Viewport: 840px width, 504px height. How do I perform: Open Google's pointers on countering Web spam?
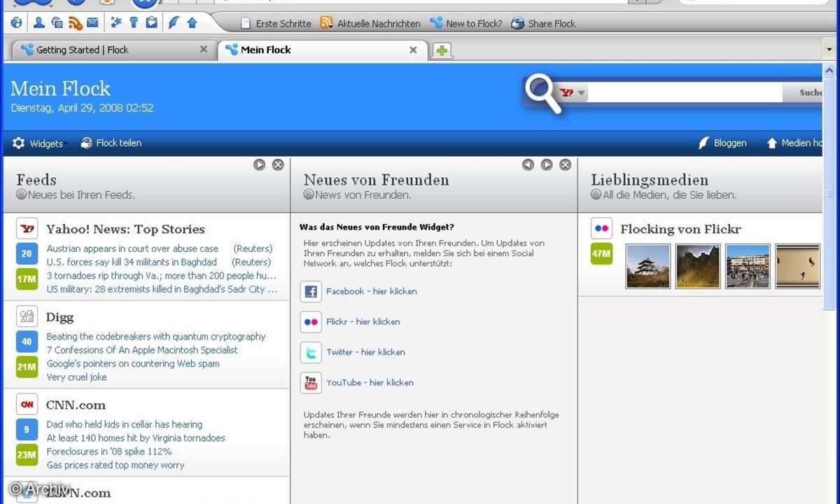(x=133, y=363)
